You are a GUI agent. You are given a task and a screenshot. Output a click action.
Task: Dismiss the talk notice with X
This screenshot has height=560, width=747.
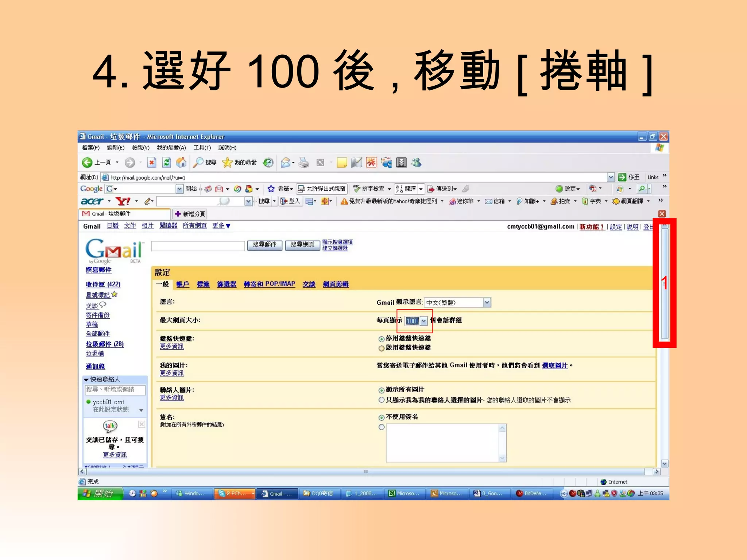142,424
